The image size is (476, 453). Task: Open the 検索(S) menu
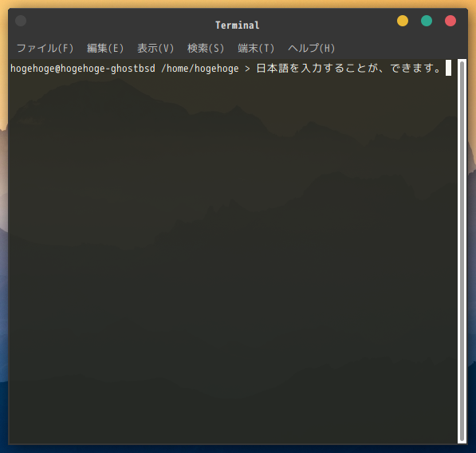[x=206, y=48]
